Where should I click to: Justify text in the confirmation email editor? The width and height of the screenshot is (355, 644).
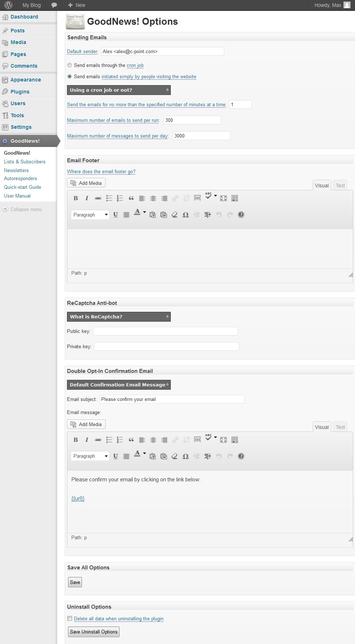126,456
